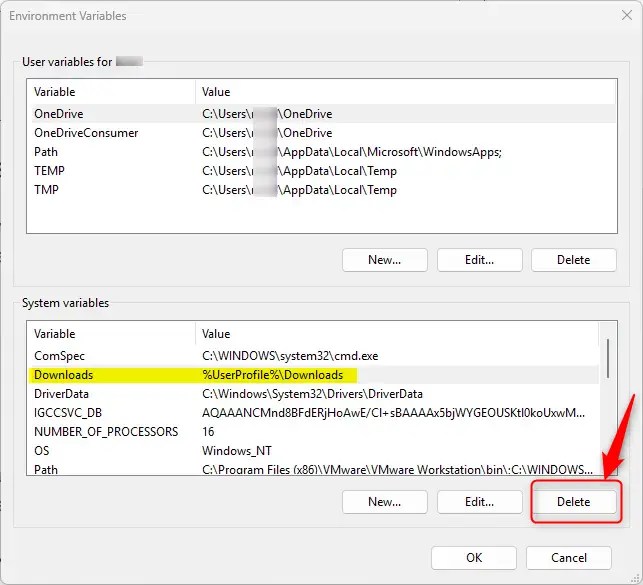Click New button under User variables
Viewport: 643px width, 585px height.
[384, 260]
